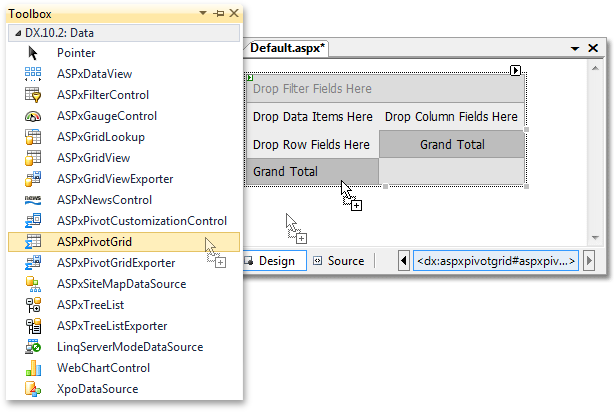This screenshot has width=614, height=412.
Task: Click the LinqServerModeDataSource icon
Action: [33, 347]
